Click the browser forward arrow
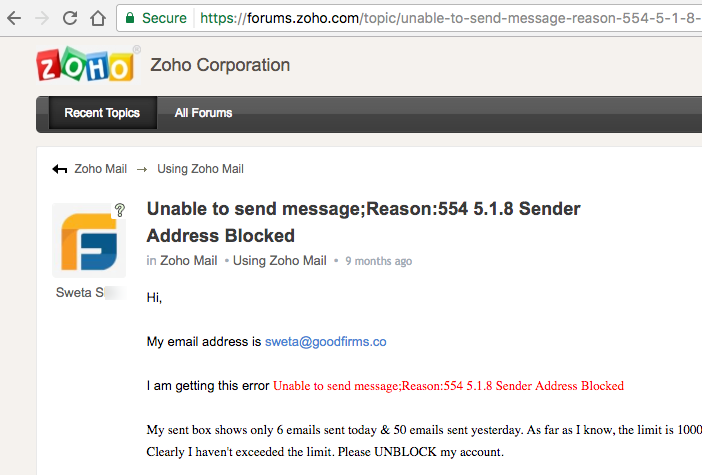This screenshot has height=475, width=702. [x=42, y=18]
